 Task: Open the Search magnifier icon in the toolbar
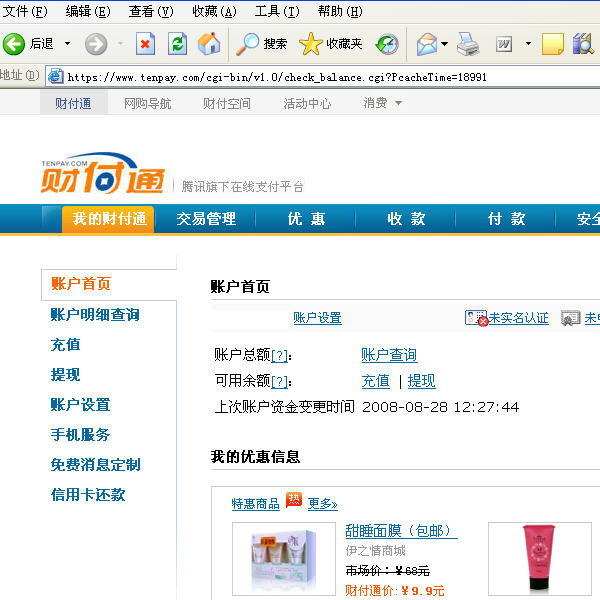click(247, 44)
